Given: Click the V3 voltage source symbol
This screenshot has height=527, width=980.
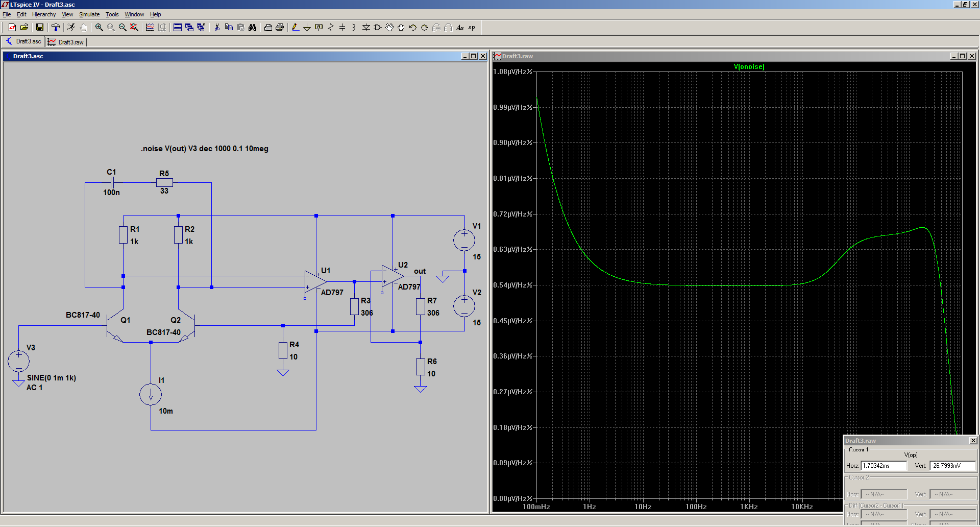Looking at the screenshot, I should 19,361.
